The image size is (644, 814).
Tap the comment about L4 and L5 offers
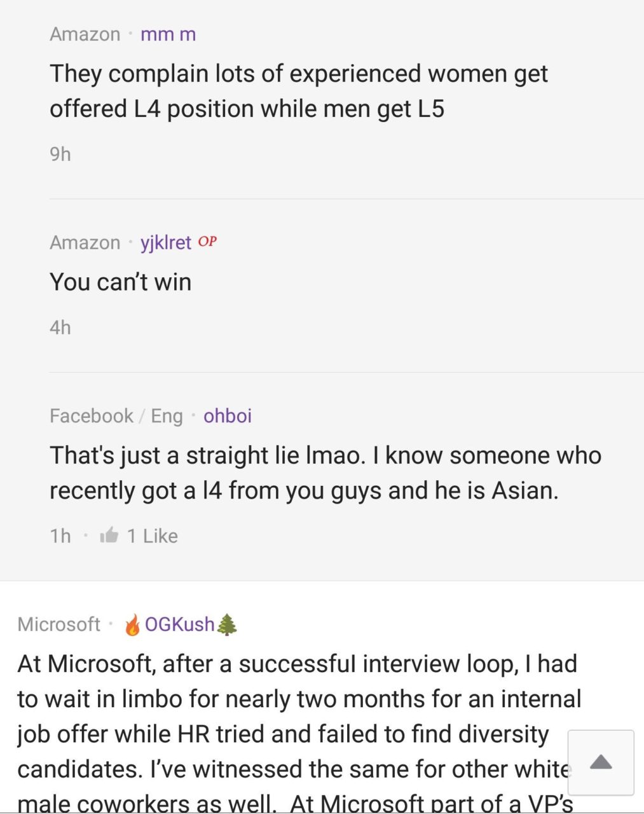[299, 91]
